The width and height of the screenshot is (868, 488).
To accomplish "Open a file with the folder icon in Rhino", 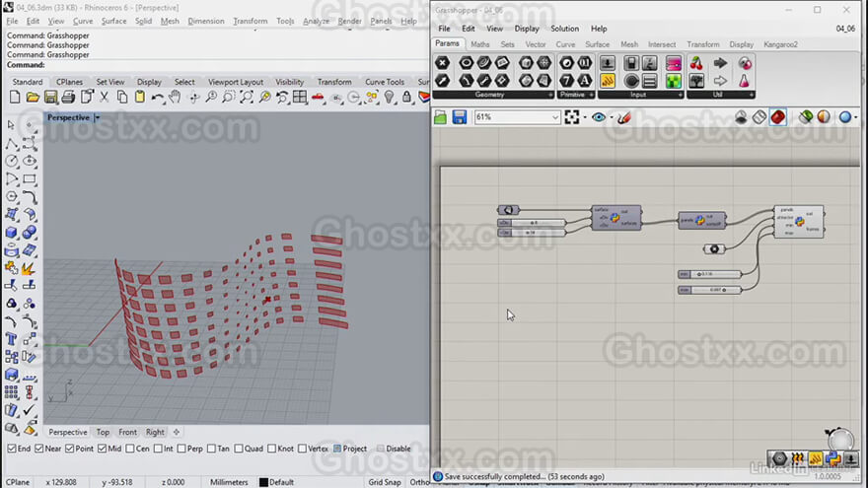I will [x=33, y=98].
